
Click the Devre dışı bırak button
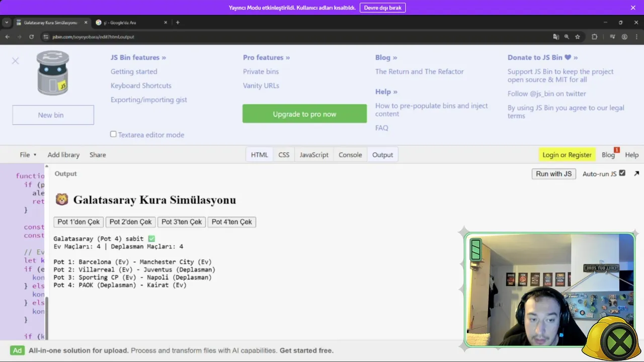pyautogui.click(x=382, y=8)
